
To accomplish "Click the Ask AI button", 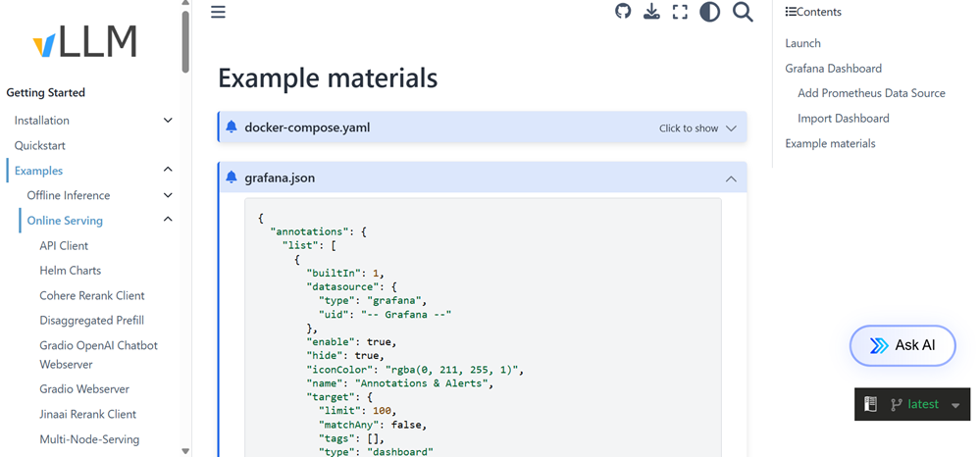I will 902,345.
